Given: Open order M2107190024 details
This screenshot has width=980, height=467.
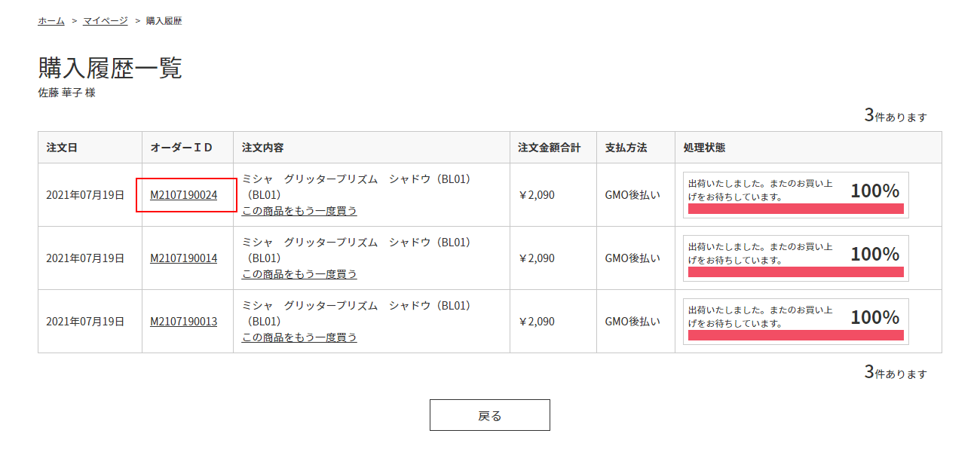Looking at the screenshot, I should pyautogui.click(x=184, y=195).
